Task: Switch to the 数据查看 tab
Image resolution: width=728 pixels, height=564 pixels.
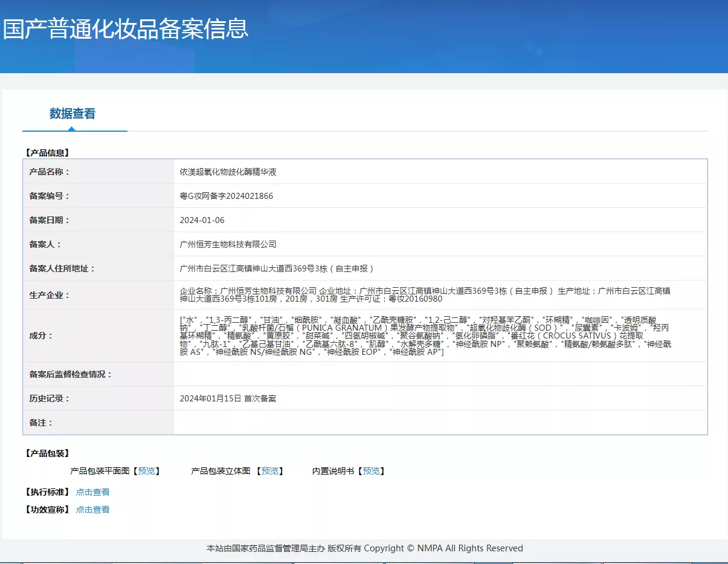Action: tap(72, 114)
